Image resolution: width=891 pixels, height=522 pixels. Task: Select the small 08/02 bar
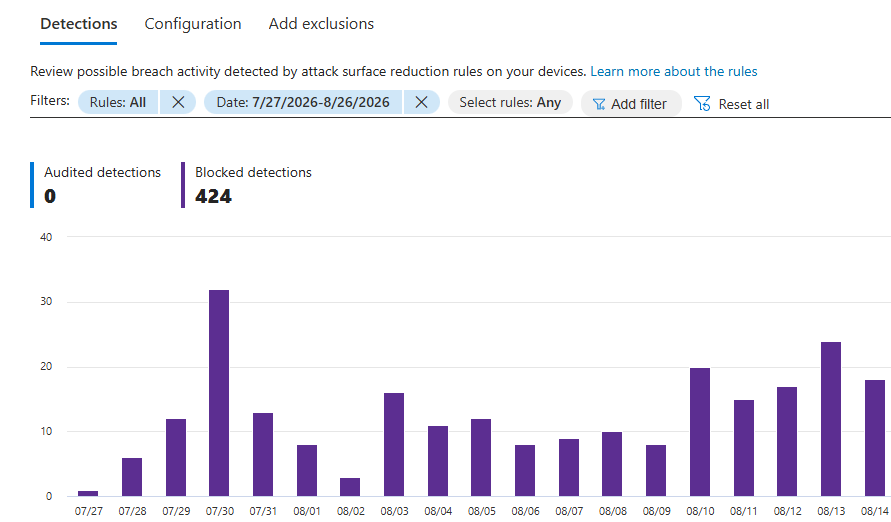click(350, 487)
